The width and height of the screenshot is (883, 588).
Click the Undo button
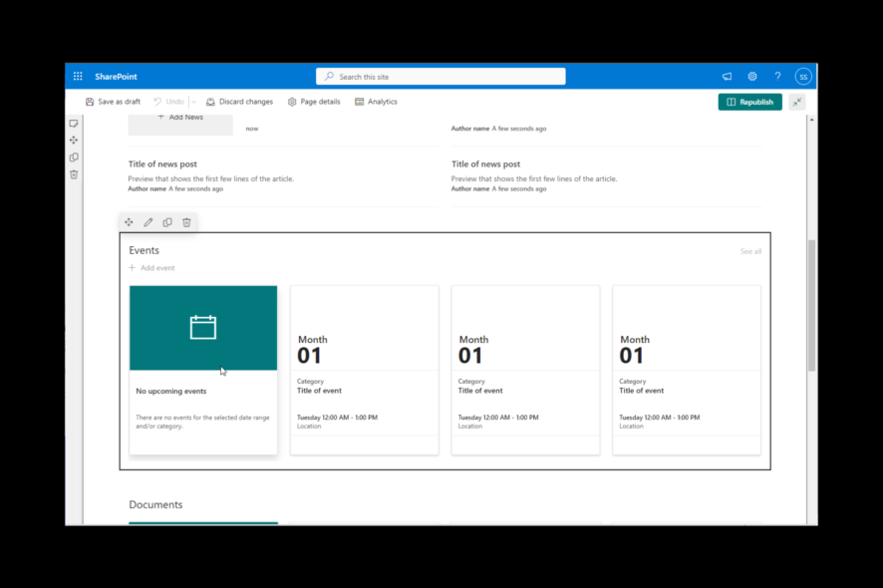click(169, 102)
